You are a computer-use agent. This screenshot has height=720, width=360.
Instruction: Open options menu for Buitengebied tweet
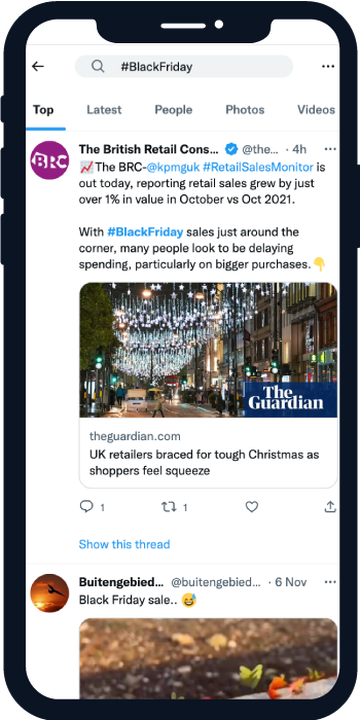pyautogui.click(x=330, y=582)
